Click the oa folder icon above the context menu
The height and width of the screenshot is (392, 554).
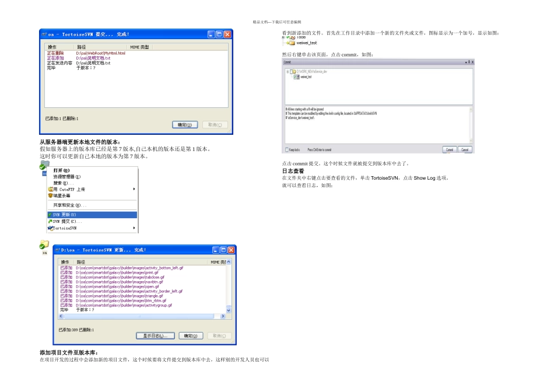44,164
